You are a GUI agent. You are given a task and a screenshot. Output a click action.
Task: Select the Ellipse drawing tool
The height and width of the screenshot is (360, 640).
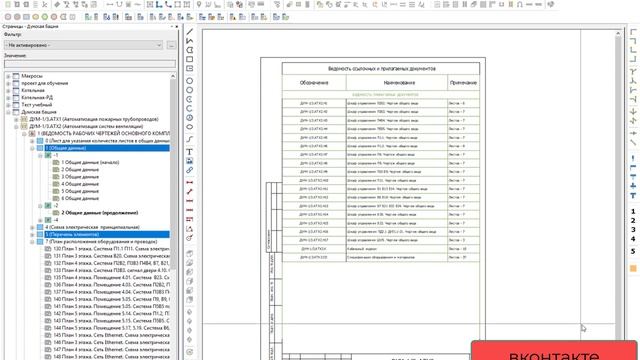pyautogui.click(x=190, y=127)
